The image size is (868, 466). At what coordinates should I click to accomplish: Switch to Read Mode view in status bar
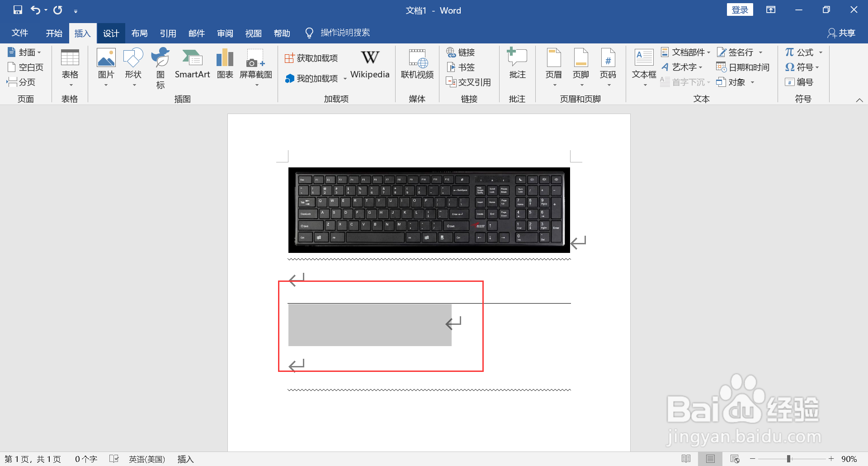[x=686, y=459]
